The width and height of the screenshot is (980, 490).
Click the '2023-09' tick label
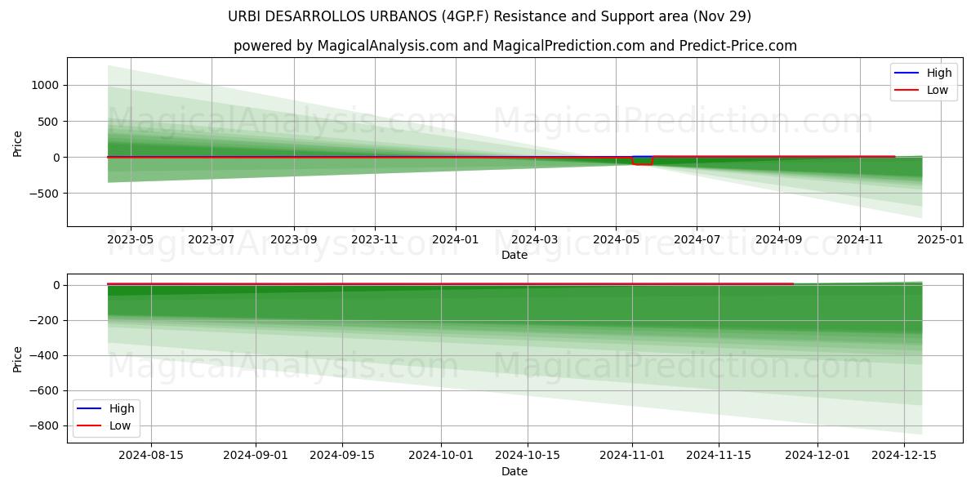pos(294,240)
